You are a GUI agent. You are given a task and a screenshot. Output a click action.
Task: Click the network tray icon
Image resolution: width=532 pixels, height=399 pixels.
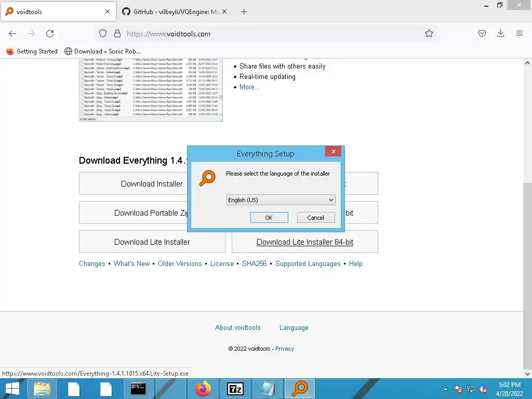[471, 389]
